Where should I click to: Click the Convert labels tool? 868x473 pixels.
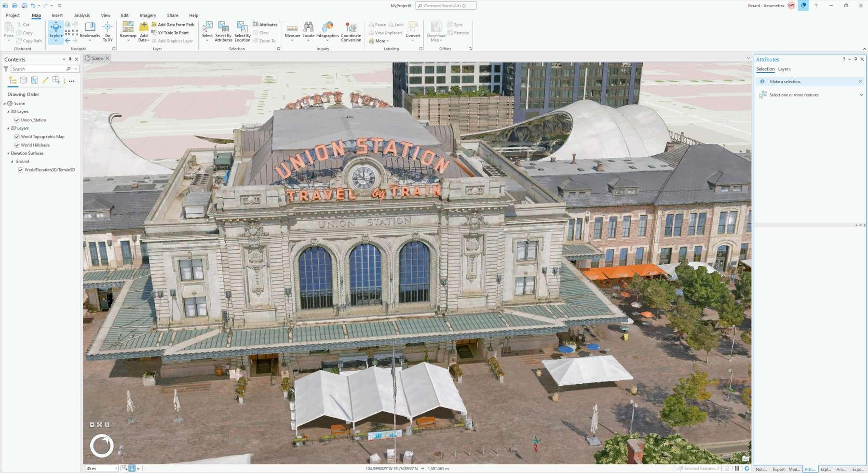click(x=413, y=31)
